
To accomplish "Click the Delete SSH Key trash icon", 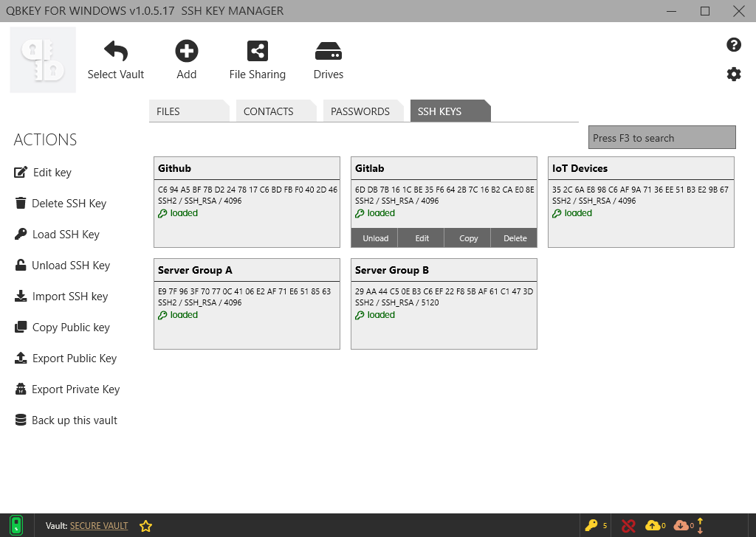I will pyautogui.click(x=21, y=203).
